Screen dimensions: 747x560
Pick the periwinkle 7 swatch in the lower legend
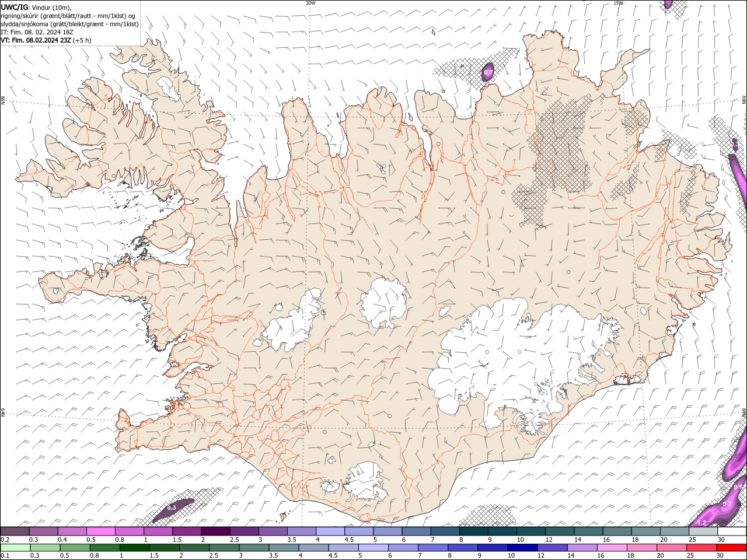click(x=433, y=548)
